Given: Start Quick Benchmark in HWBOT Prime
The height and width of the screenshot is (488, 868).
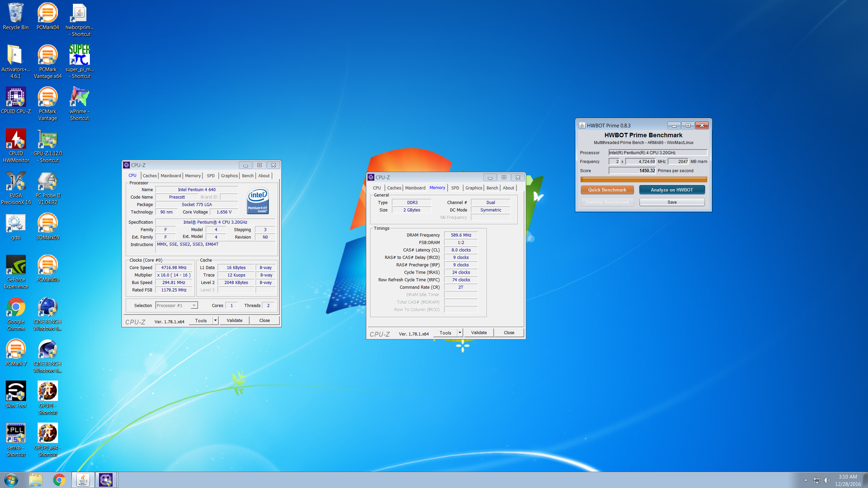Looking at the screenshot, I should [x=607, y=190].
